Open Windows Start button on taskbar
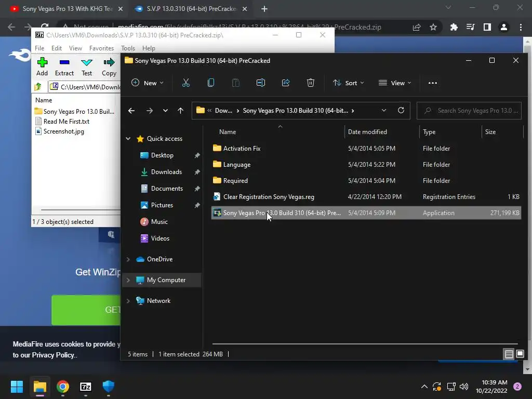532x399 pixels. pyautogui.click(x=17, y=387)
